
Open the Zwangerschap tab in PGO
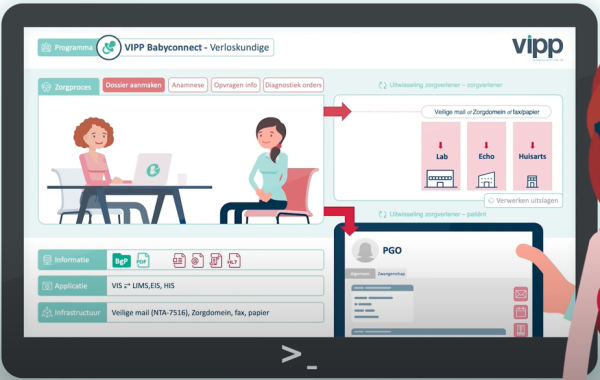coord(391,274)
